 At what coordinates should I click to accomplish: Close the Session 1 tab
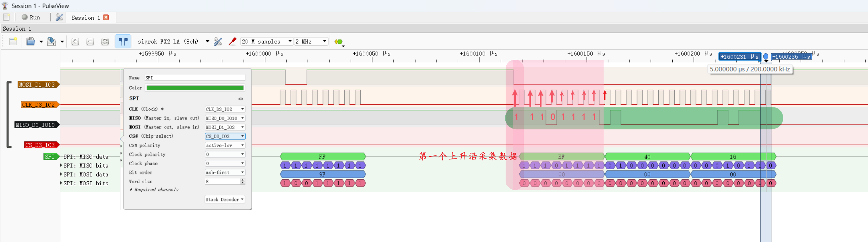click(106, 17)
